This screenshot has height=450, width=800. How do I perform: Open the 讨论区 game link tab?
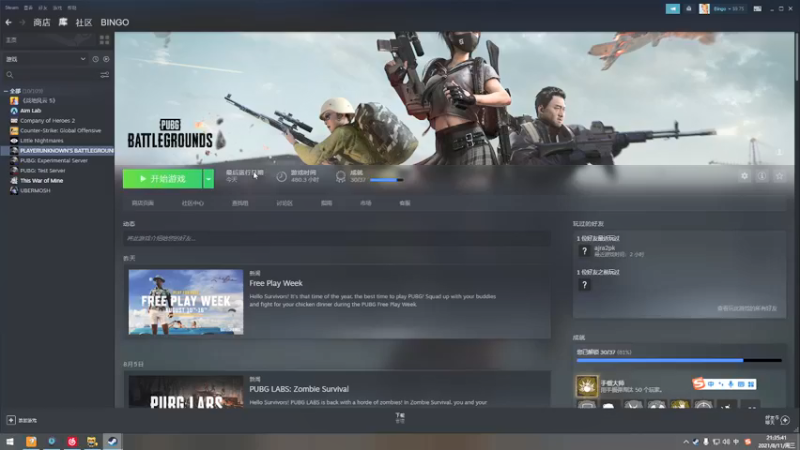coord(284,203)
